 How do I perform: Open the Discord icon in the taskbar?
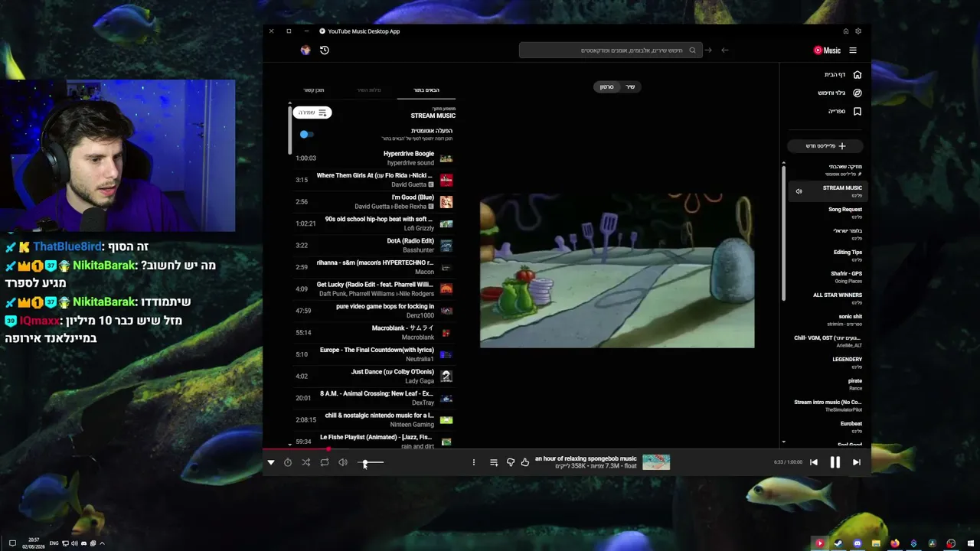coord(857,543)
